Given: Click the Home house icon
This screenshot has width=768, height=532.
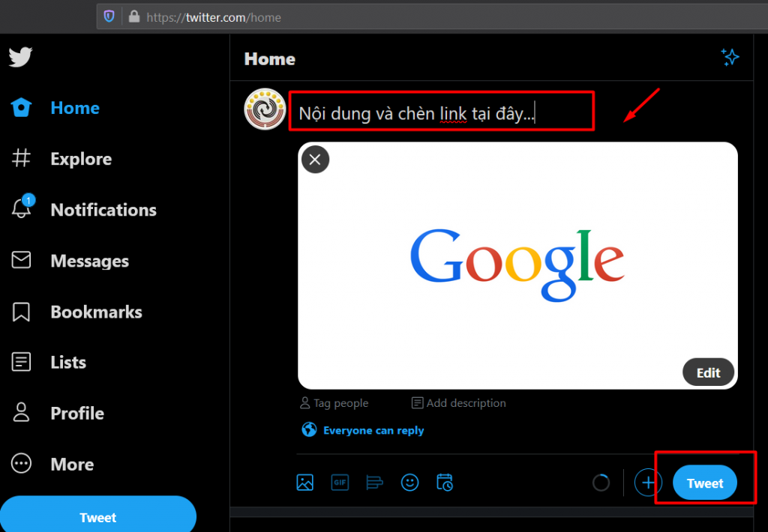Looking at the screenshot, I should 21,107.
